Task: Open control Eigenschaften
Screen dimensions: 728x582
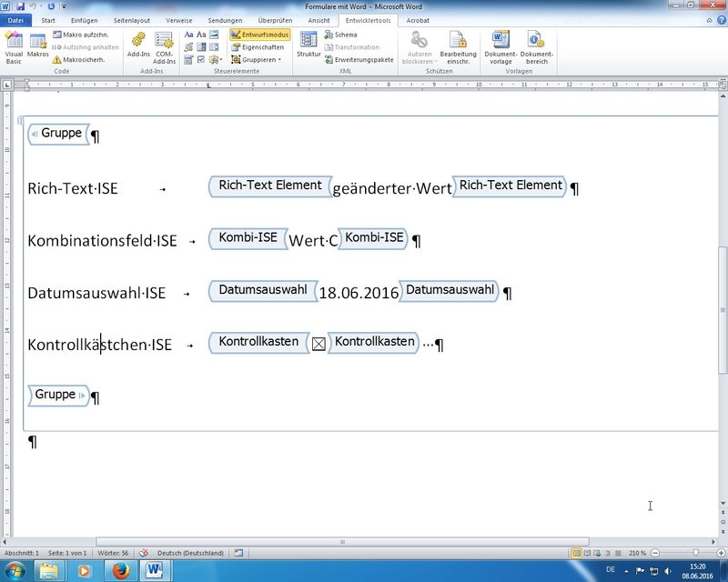Action: (x=258, y=47)
